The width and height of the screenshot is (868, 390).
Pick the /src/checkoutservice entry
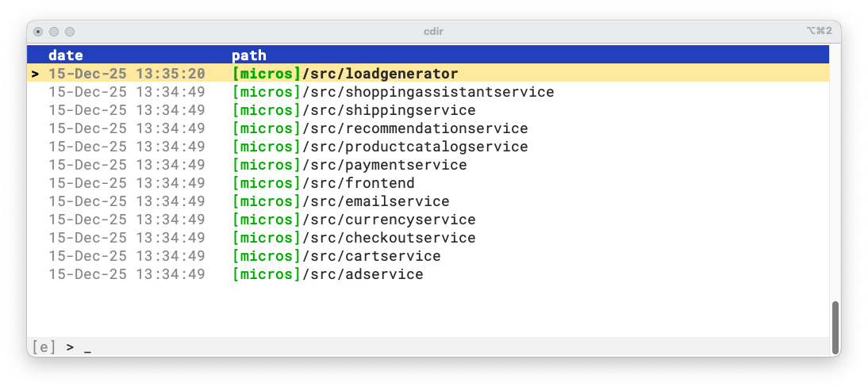click(x=389, y=238)
